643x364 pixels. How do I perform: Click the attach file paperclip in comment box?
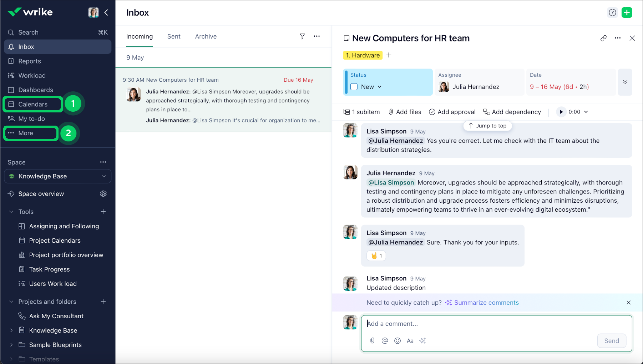[x=372, y=341]
